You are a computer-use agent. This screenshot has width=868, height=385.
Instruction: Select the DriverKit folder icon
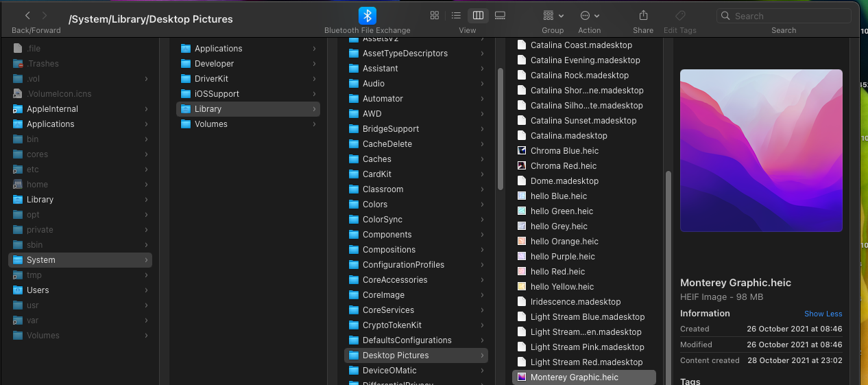coord(186,79)
